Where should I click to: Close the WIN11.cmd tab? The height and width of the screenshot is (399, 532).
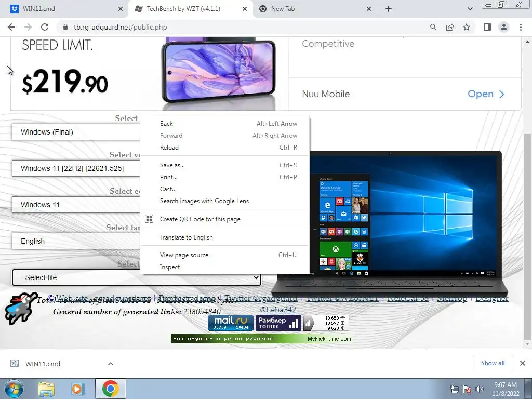(121, 9)
